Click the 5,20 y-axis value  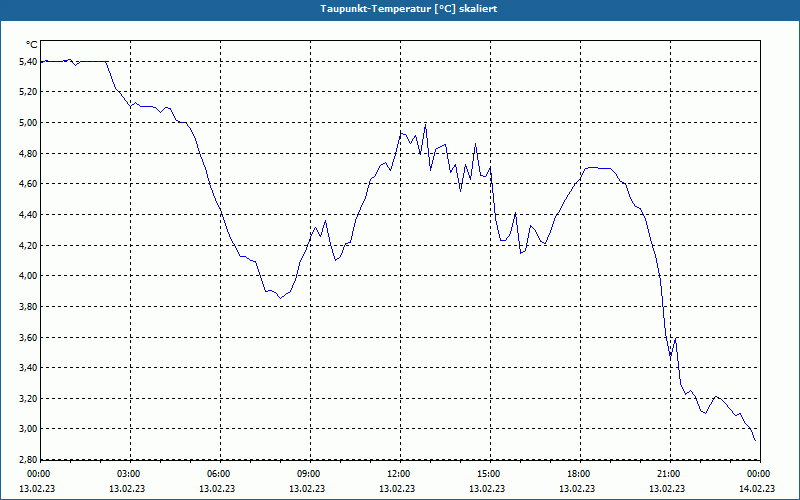click(27, 92)
